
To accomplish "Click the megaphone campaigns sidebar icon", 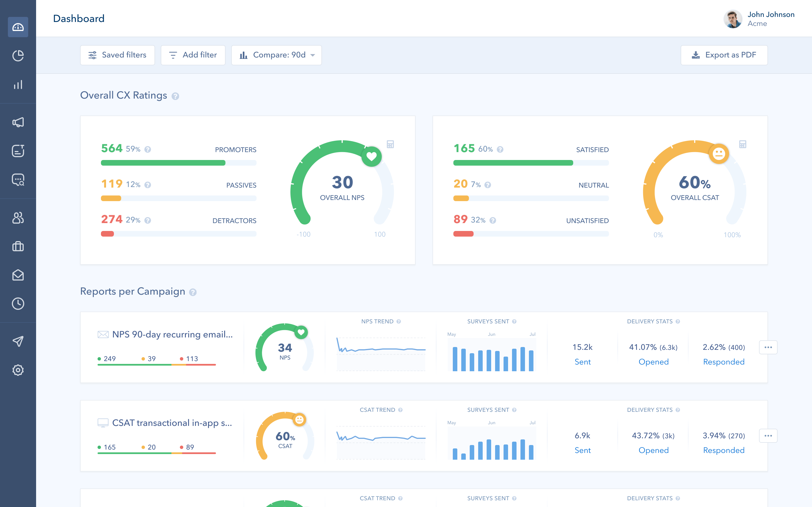I will click(x=18, y=122).
